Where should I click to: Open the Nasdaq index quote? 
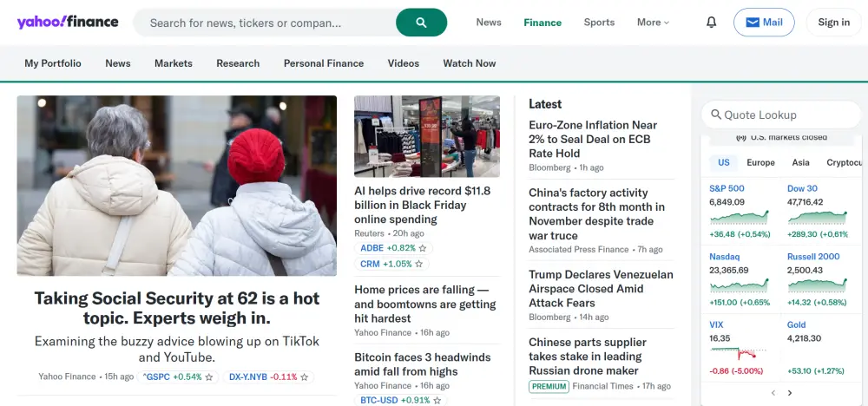point(724,257)
